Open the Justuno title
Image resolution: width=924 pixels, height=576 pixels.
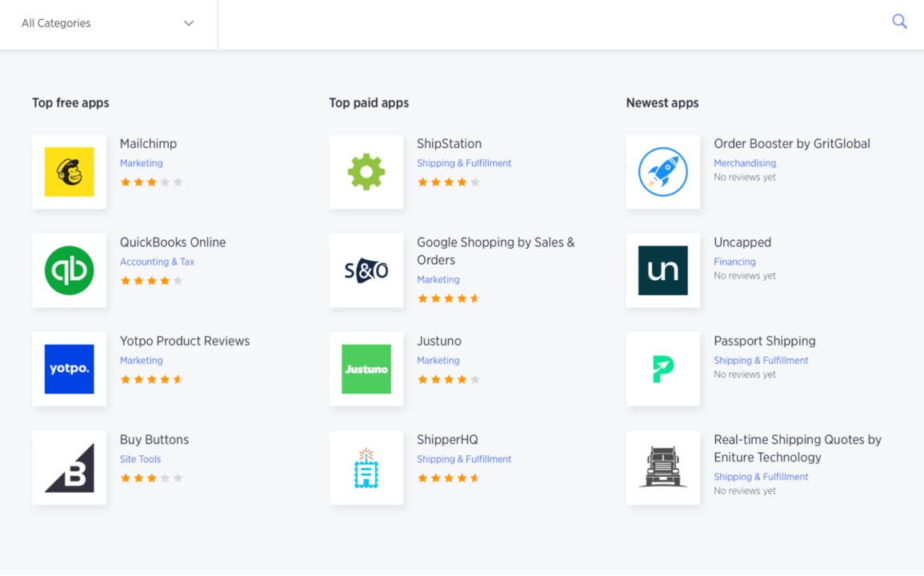point(439,341)
